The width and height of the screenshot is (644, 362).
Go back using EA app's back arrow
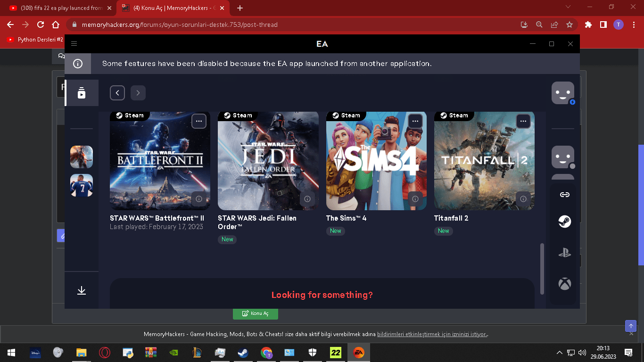pos(117,93)
